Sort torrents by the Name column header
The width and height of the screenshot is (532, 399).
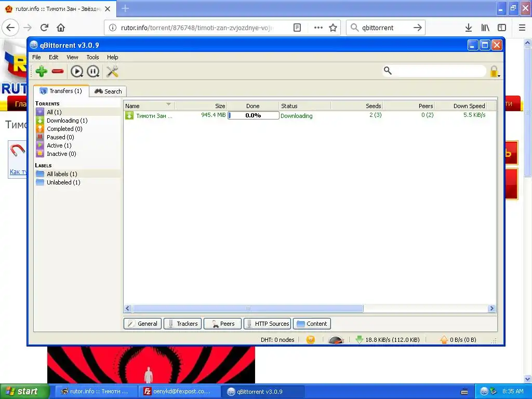[x=149, y=106]
